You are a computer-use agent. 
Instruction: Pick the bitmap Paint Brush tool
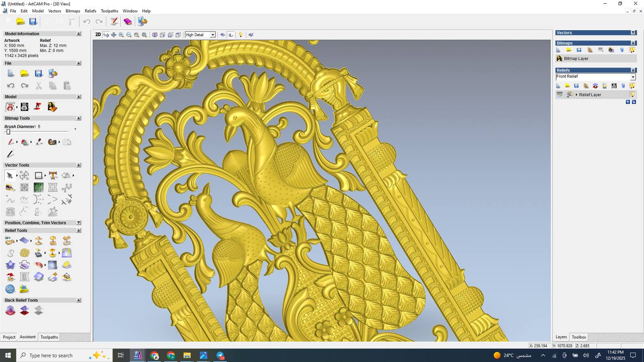coord(10,142)
